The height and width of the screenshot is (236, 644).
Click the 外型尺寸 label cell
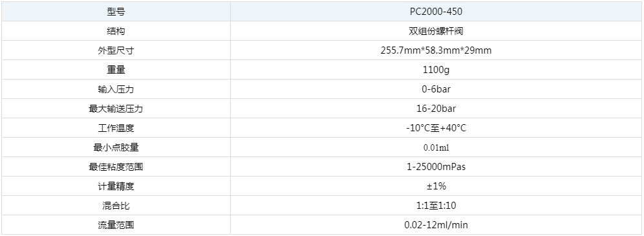[116, 50]
